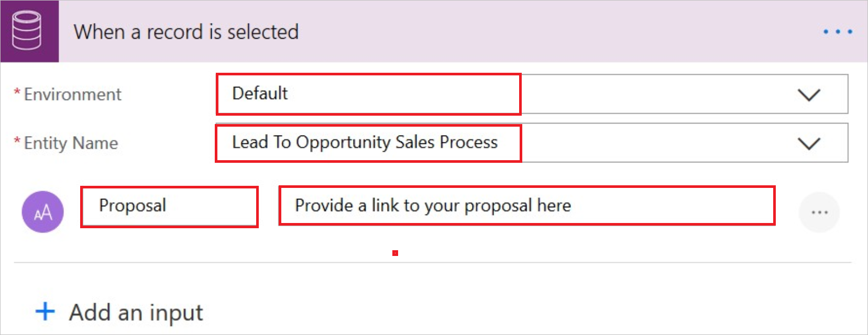The height and width of the screenshot is (335, 868).
Task: Open the trigger's blue ellipsis menu
Action: pos(837,32)
